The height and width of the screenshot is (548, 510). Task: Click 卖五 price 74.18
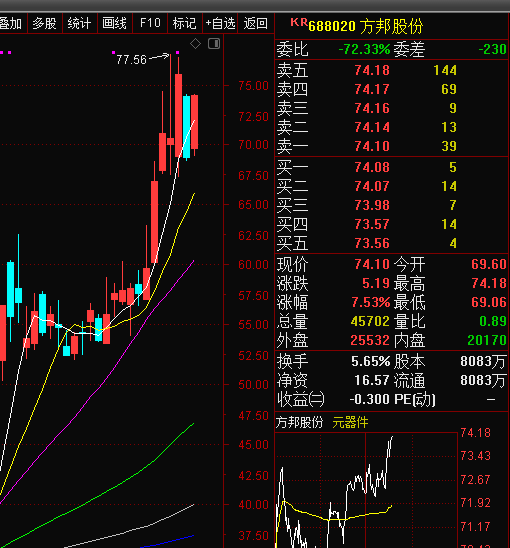tap(372, 70)
